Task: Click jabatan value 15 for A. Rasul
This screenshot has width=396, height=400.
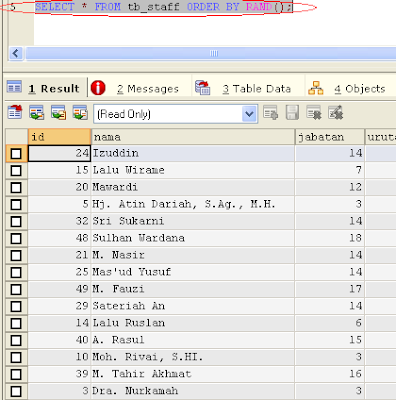Action: click(330, 340)
